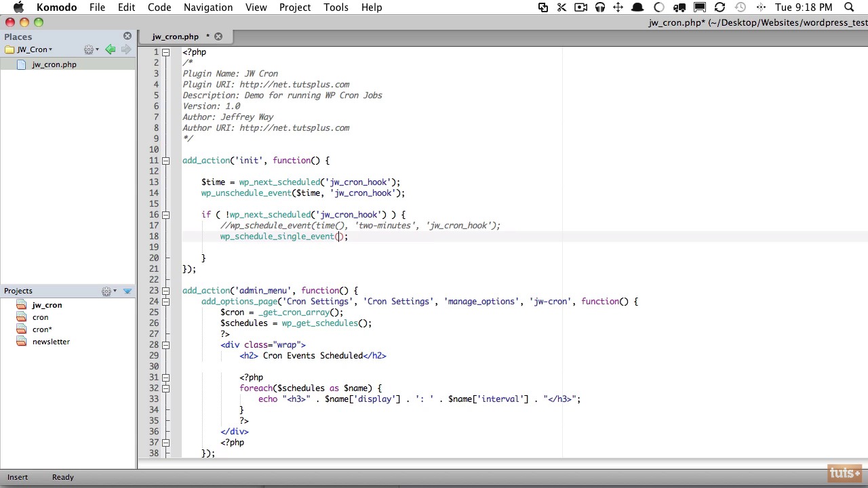Open the JW_Cron folder dropdown
868x488 pixels.
pyautogui.click(x=35, y=49)
